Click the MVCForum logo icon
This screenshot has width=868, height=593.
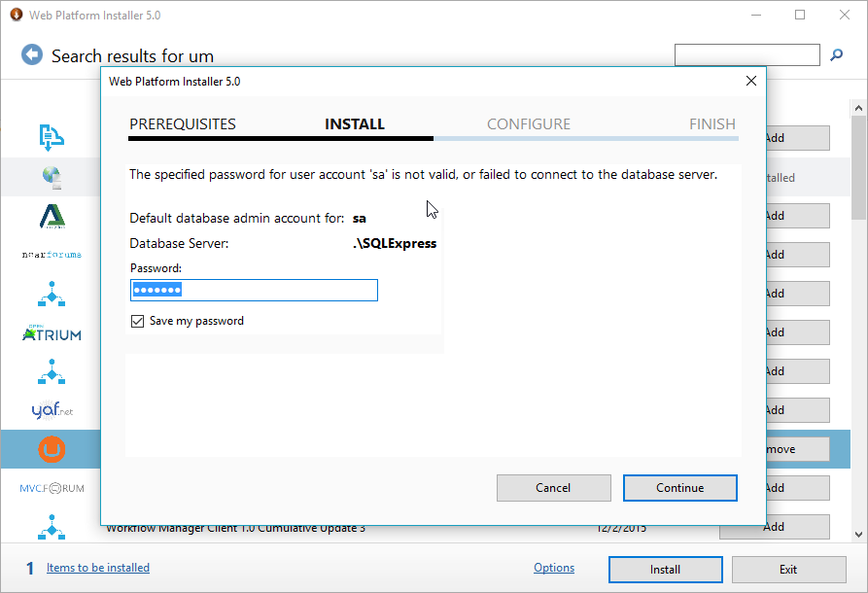coord(52,488)
